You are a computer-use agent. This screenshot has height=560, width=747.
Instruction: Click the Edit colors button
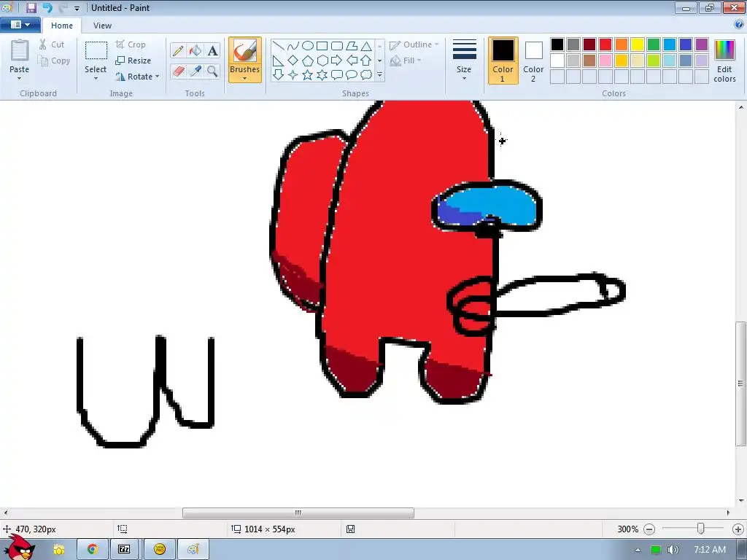[x=724, y=61]
